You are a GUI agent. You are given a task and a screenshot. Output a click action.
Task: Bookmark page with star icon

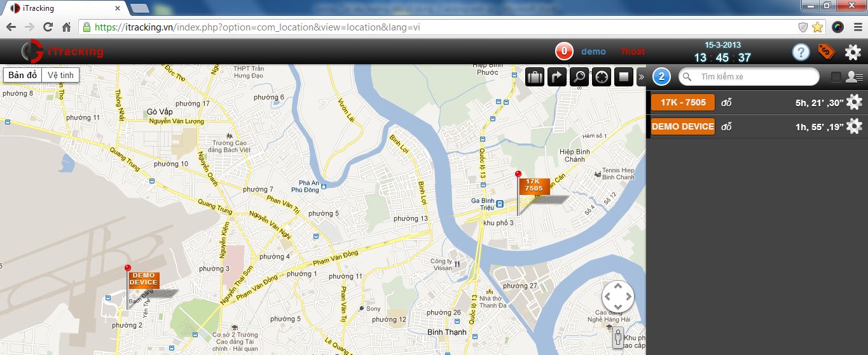[x=817, y=27]
